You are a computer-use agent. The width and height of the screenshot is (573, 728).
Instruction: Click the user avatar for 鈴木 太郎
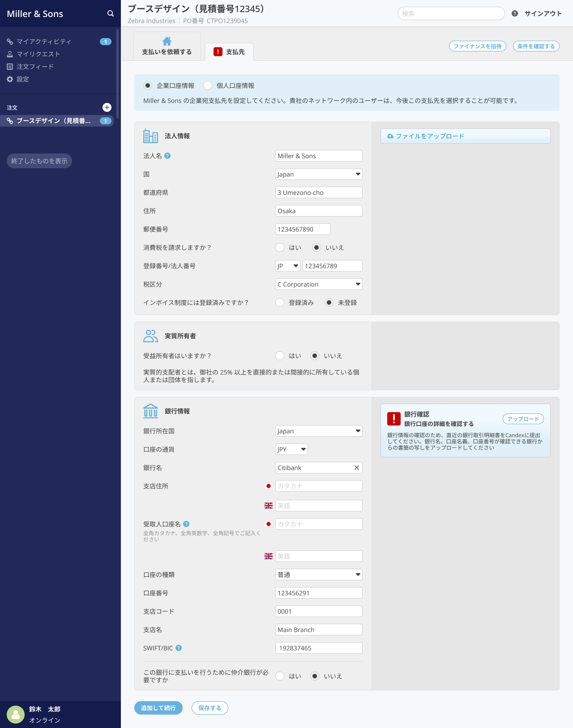(16, 715)
